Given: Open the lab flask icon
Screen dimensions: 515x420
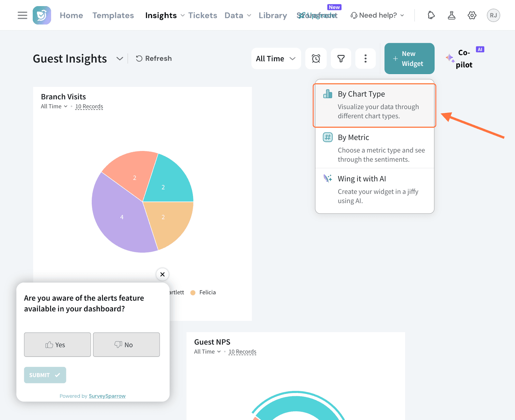Looking at the screenshot, I should point(452,15).
